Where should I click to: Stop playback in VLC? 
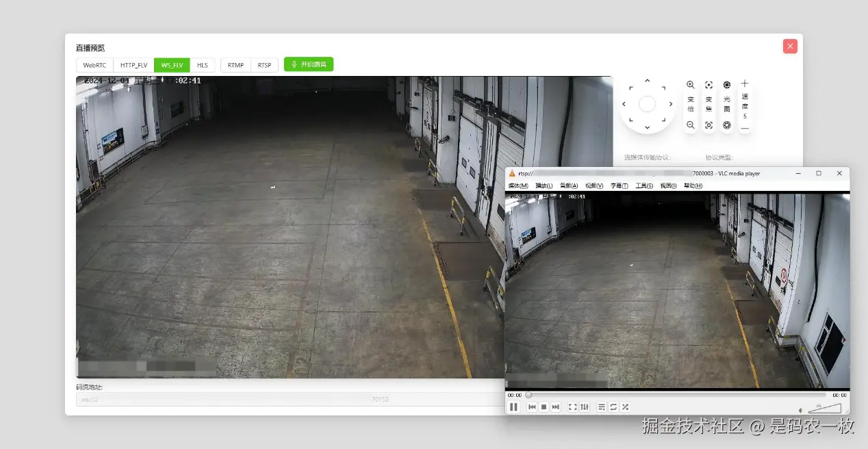(x=544, y=407)
